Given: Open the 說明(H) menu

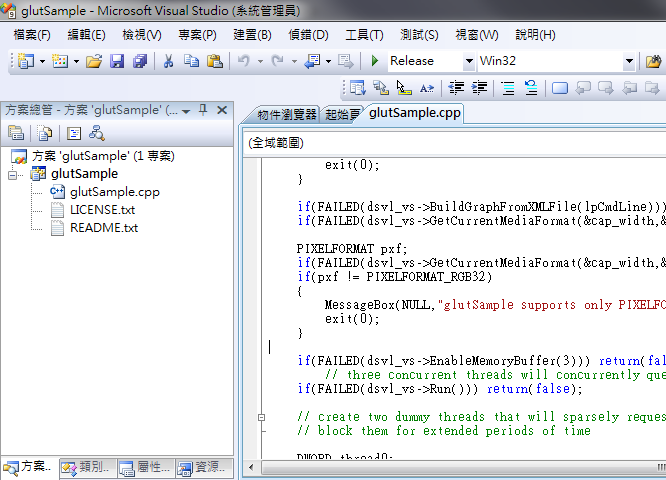Looking at the screenshot, I should click(535, 35).
